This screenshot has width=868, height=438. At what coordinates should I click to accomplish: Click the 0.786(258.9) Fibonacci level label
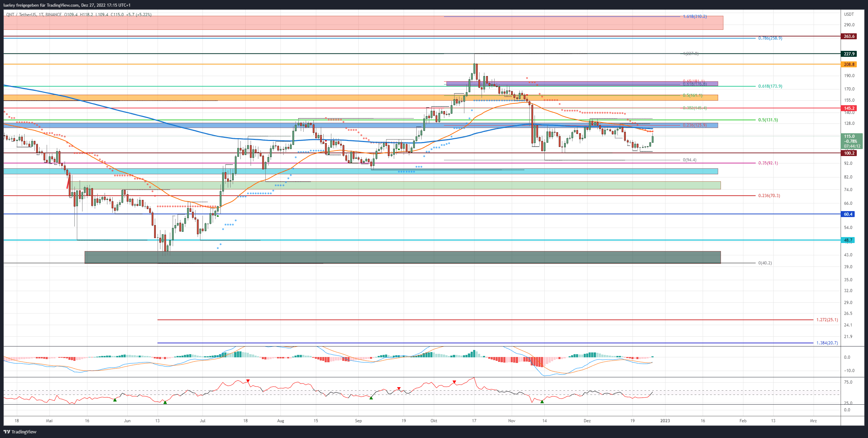(x=770, y=38)
